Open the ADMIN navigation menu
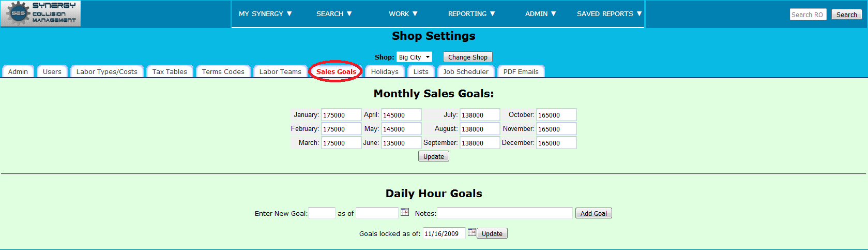Image resolution: width=868 pixels, height=250 pixels. (540, 14)
